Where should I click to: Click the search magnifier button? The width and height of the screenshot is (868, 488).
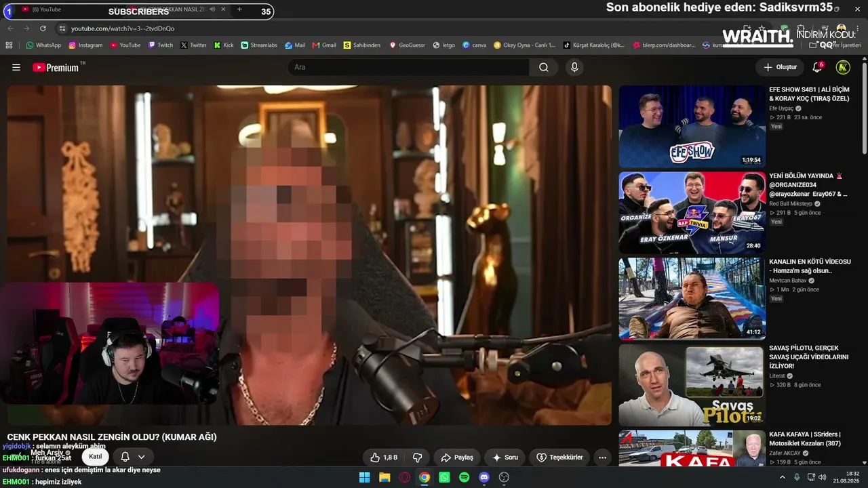[544, 68]
